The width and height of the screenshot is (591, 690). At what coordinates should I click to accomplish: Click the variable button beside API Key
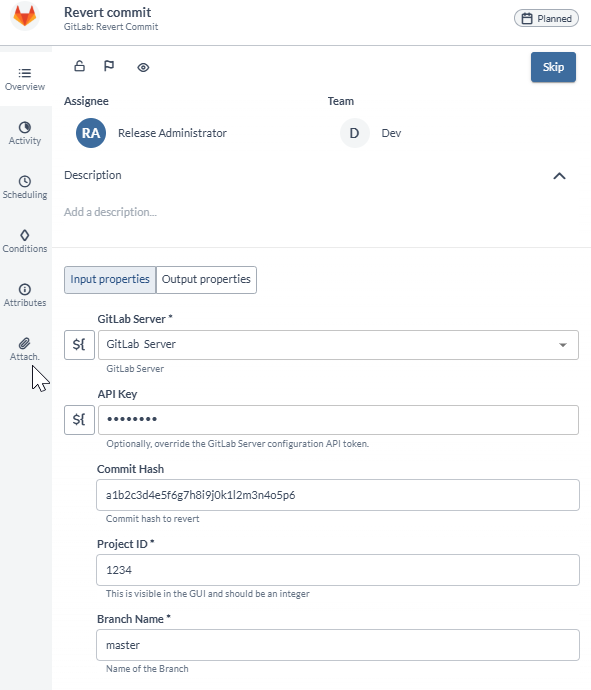pos(79,419)
